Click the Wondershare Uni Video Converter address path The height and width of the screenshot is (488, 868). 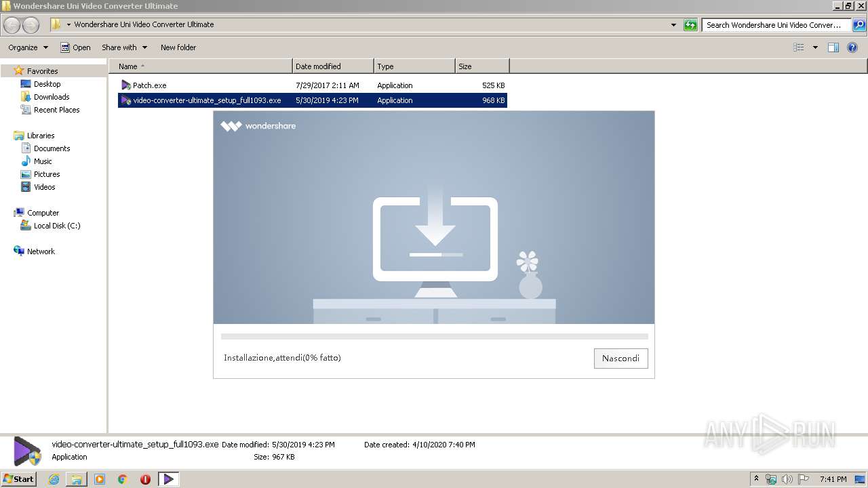(144, 24)
